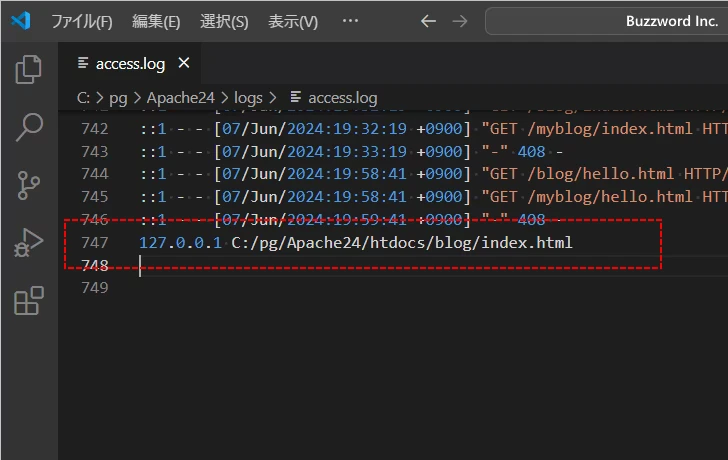Open the Explorer view in activity bar
Viewport: 728px width, 460px height.
point(29,70)
